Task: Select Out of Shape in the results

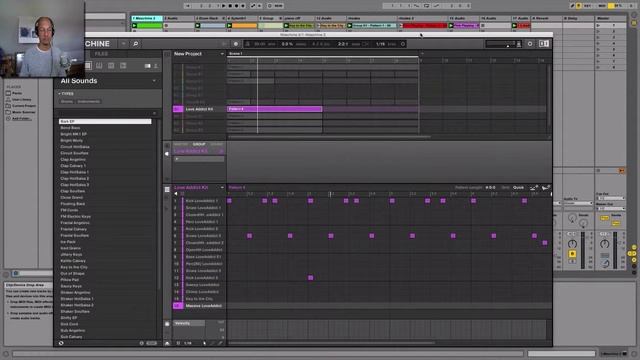Action: pyautogui.click(x=72, y=273)
